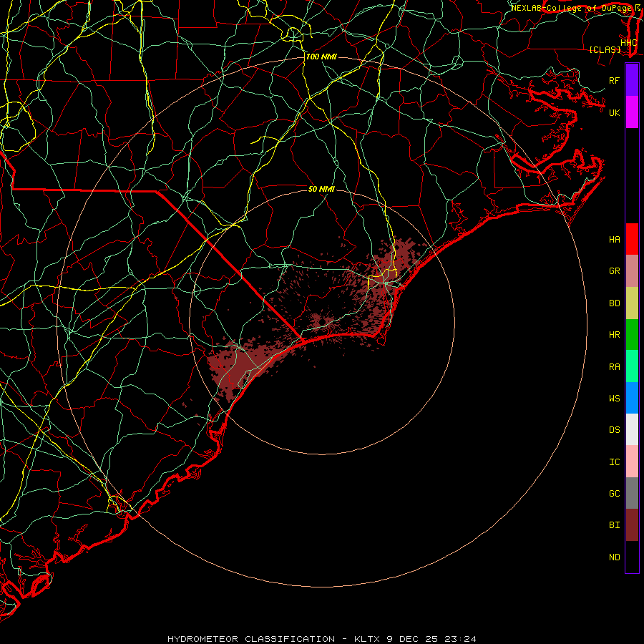Click the purple RF color swatch
This screenshot has height=644, width=644.
coord(632,80)
